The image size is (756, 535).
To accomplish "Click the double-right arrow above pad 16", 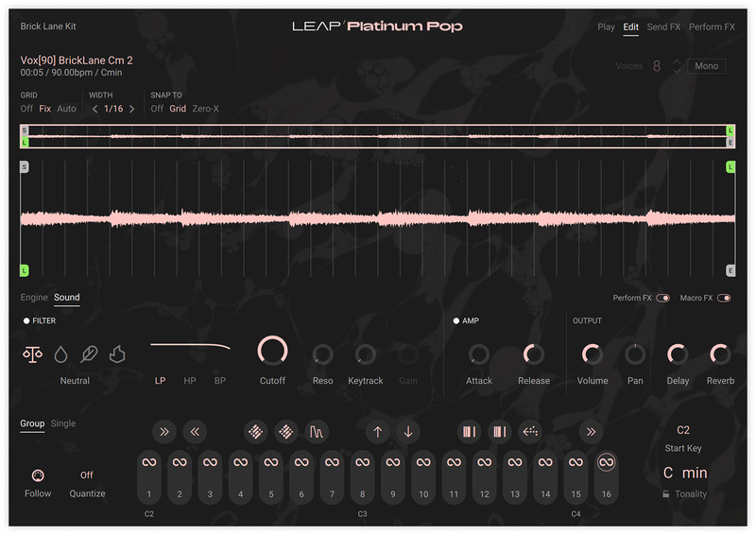I will pyautogui.click(x=592, y=432).
